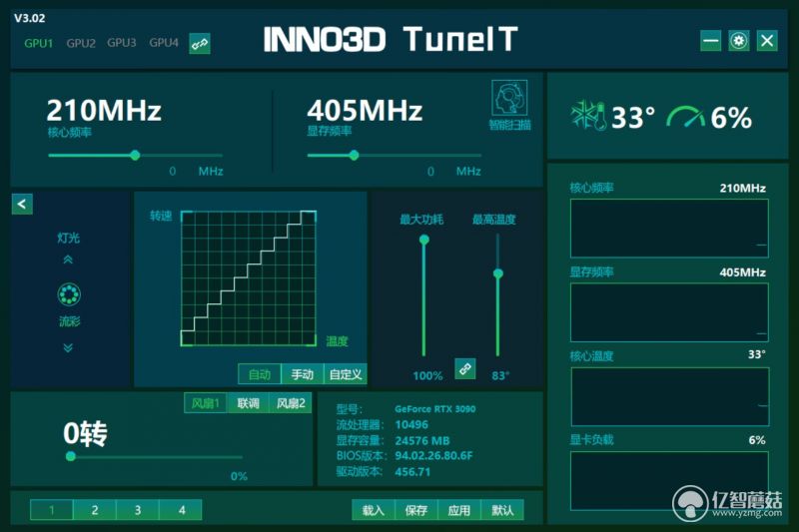Click the 保存 save button
The image size is (799, 532).
(415, 510)
